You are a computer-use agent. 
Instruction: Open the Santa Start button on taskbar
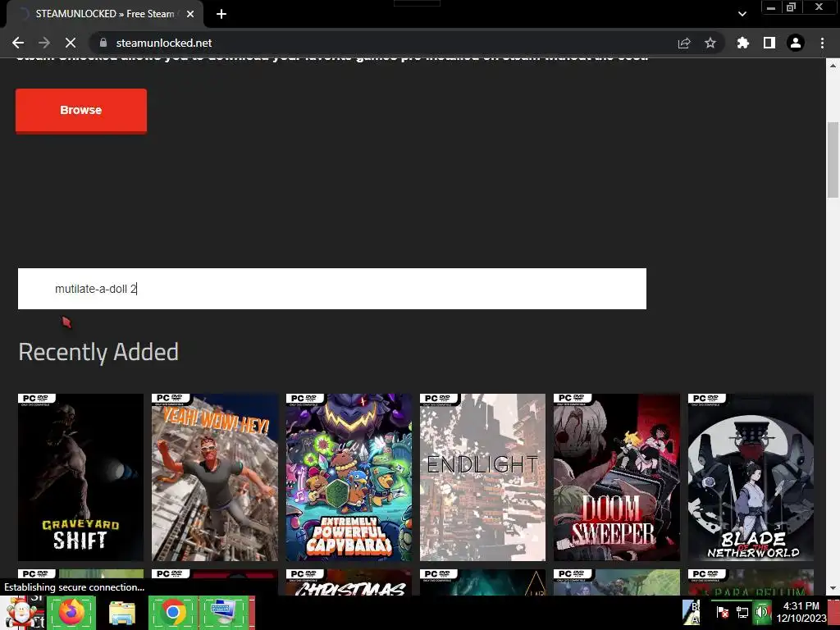(22, 612)
